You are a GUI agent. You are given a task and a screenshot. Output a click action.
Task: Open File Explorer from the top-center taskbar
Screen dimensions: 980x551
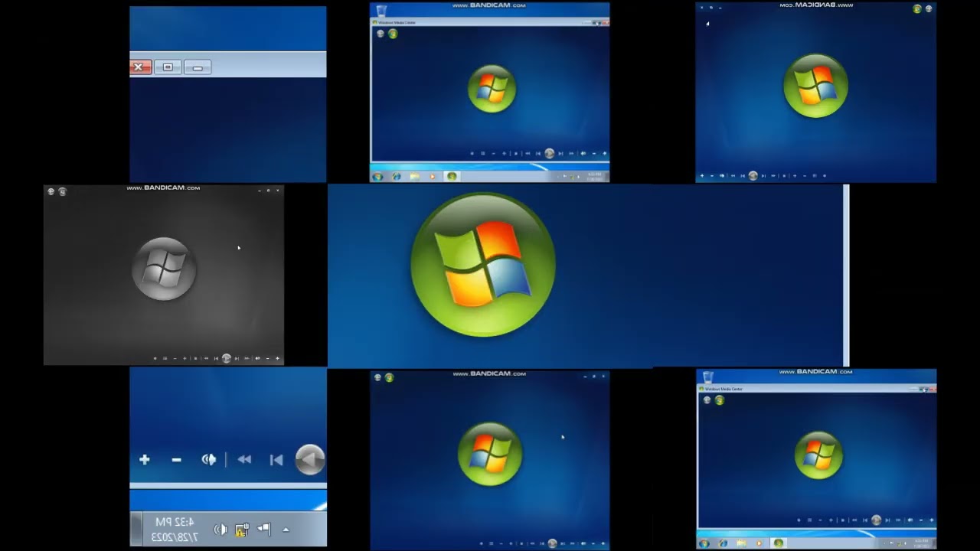pos(415,177)
